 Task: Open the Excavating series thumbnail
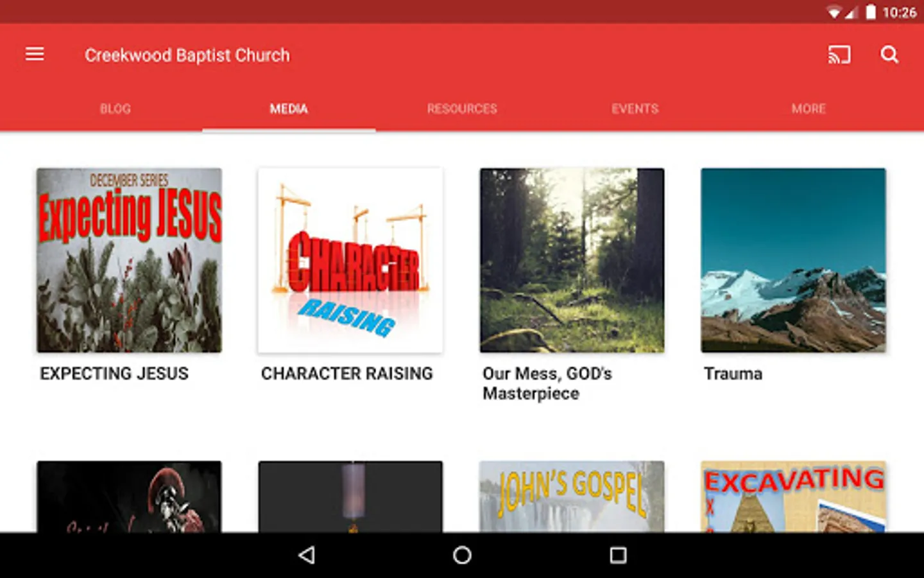793,496
